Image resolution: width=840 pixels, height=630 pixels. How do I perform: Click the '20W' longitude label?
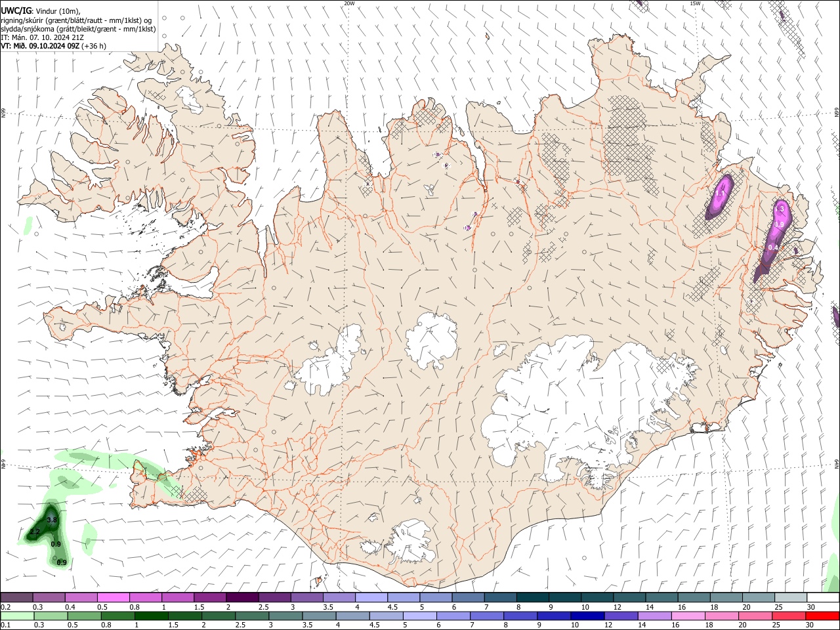pyautogui.click(x=349, y=3)
